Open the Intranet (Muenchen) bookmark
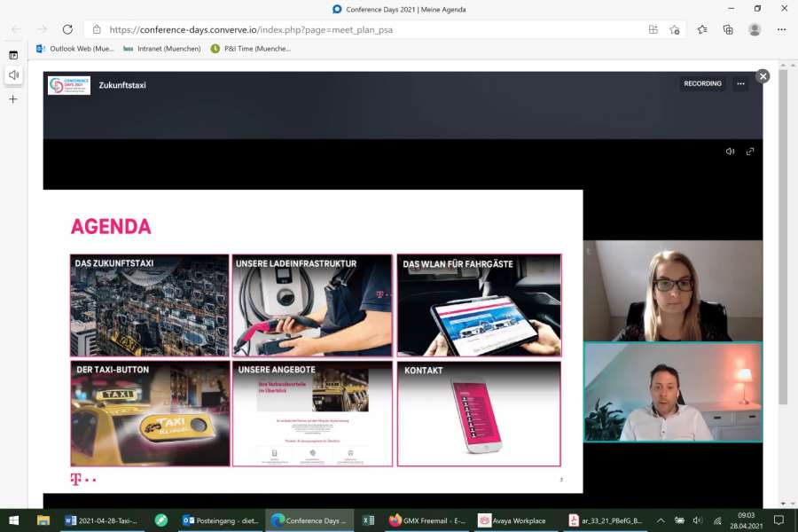798x532 pixels. [162, 49]
